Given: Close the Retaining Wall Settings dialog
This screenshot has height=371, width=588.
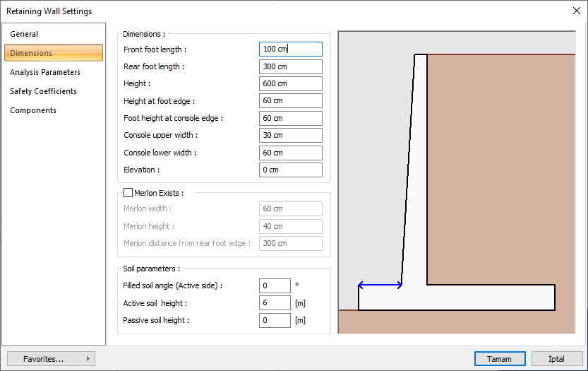Looking at the screenshot, I should (576, 11).
